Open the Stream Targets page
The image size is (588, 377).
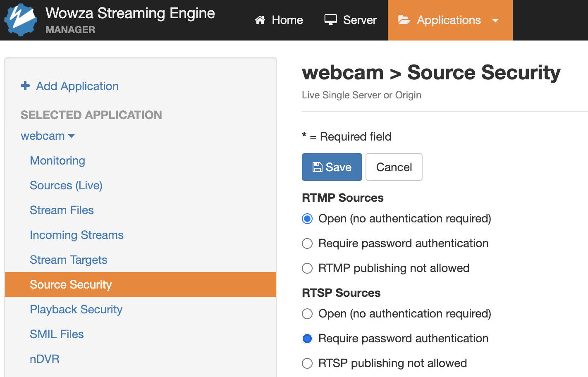(x=69, y=260)
